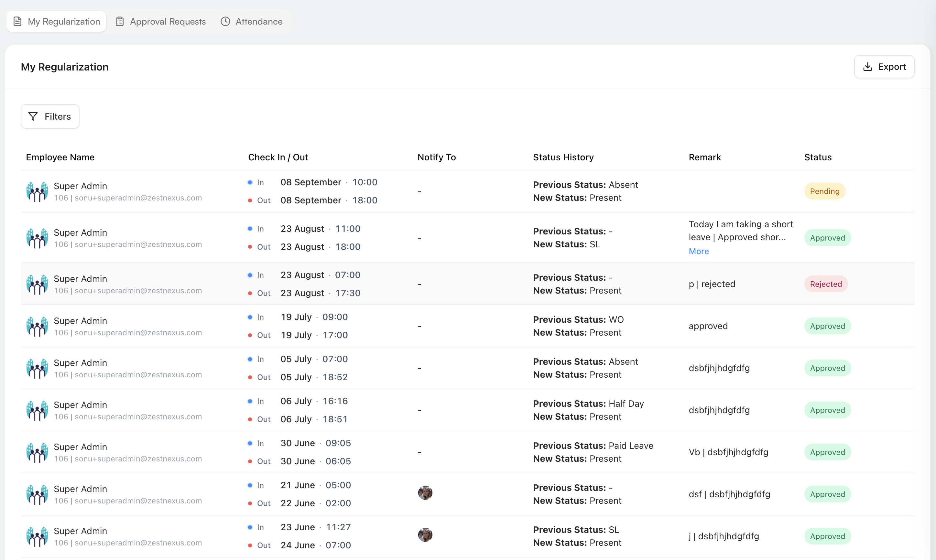Click Approved badge in 19 July row
The height and width of the screenshot is (560, 936).
(x=827, y=326)
